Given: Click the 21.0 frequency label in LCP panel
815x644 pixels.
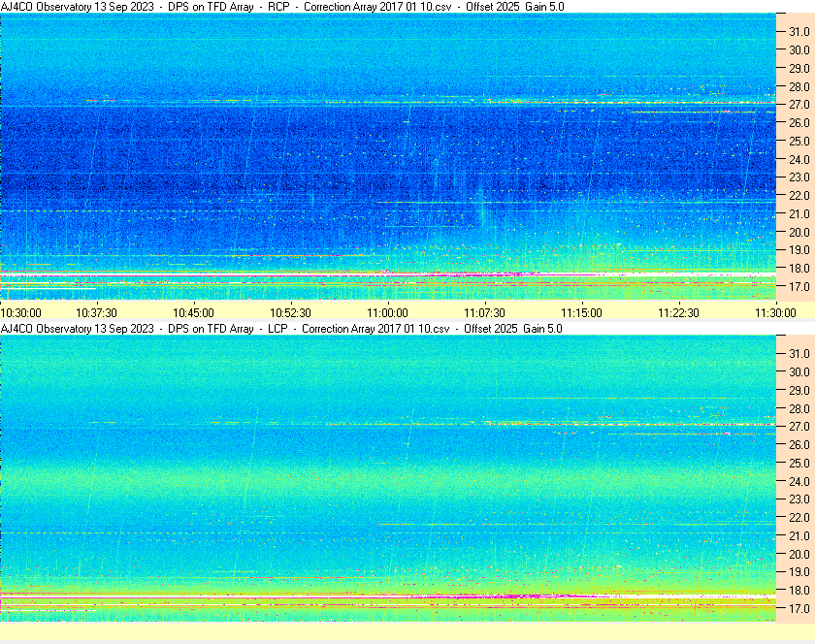Looking at the screenshot, I should click(799, 535).
